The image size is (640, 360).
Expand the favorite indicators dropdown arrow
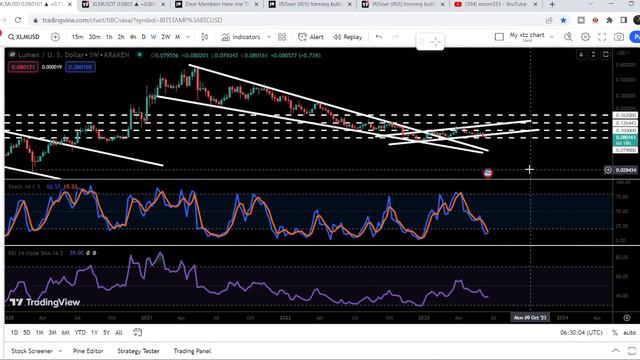[269, 37]
